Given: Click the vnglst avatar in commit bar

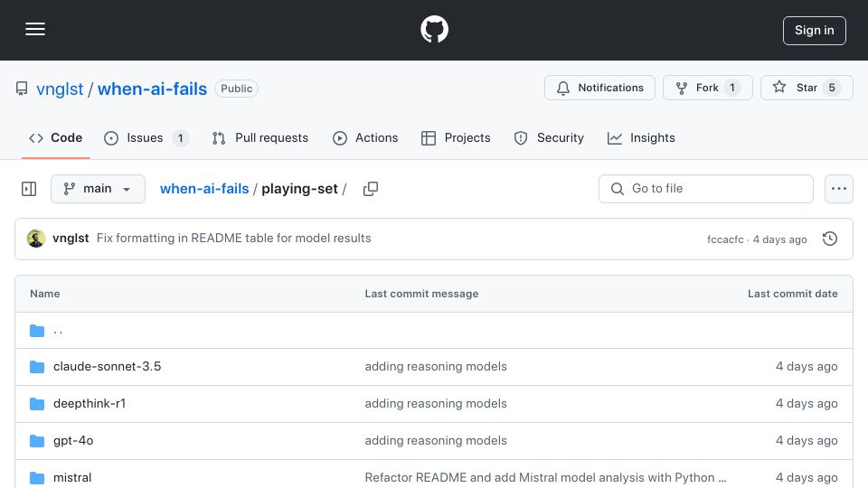Looking at the screenshot, I should click(36, 239).
